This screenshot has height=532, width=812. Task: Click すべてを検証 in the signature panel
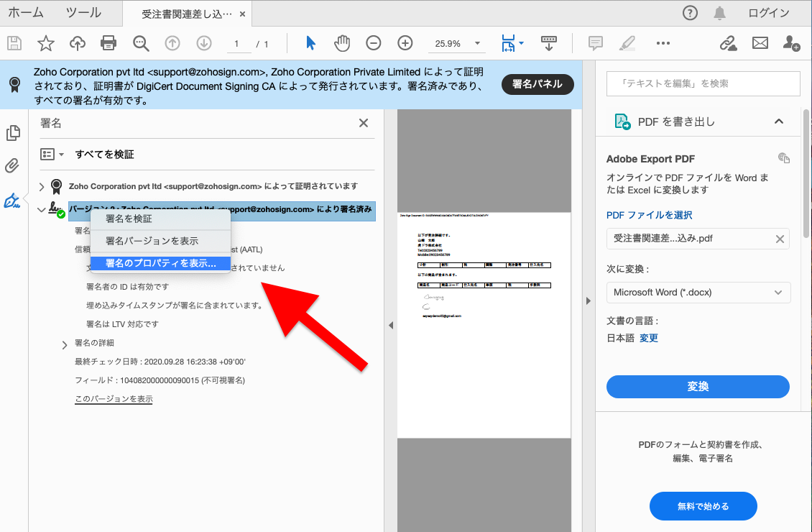pyautogui.click(x=105, y=155)
